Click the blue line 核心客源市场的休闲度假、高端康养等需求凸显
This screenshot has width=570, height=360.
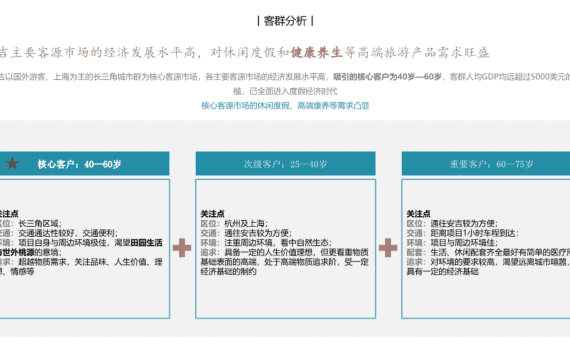click(x=285, y=106)
